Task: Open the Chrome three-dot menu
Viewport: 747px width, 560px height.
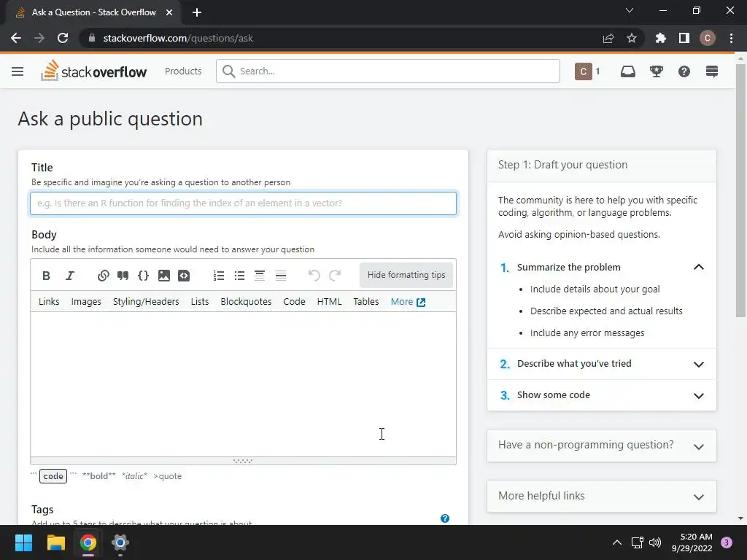Action: (x=731, y=38)
